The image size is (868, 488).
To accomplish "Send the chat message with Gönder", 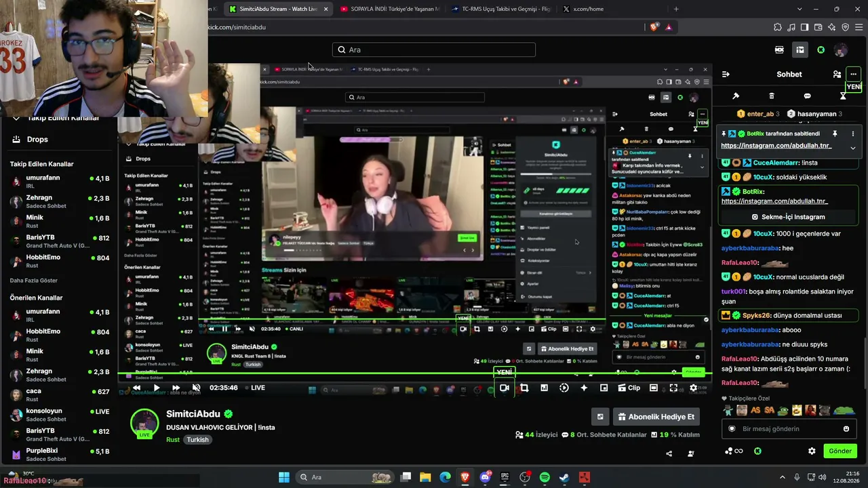I will click(x=840, y=451).
